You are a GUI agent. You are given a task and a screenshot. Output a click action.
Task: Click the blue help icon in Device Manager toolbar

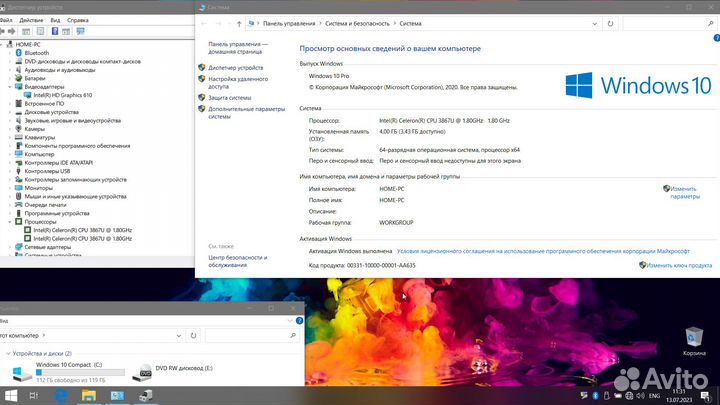coord(55,31)
